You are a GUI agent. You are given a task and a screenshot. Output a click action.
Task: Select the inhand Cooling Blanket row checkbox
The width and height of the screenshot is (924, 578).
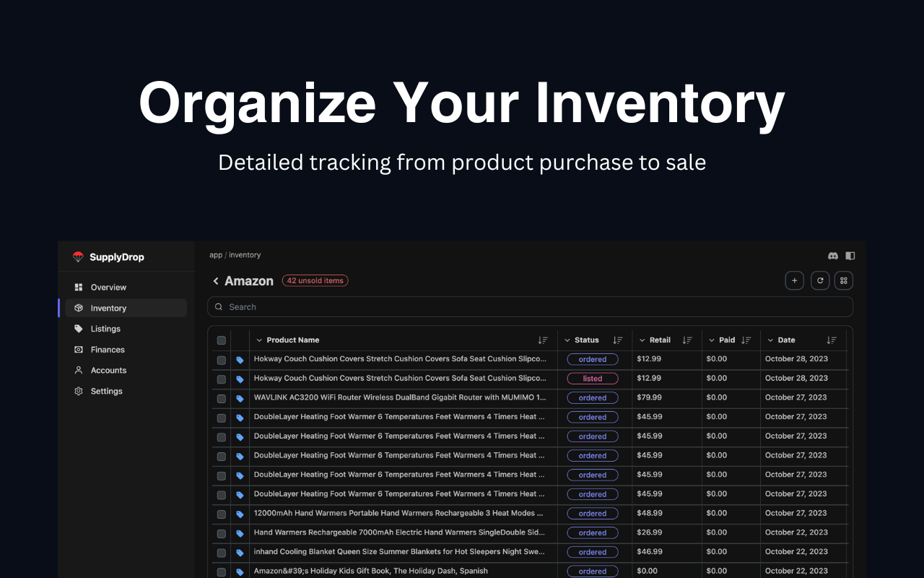[222, 553]
